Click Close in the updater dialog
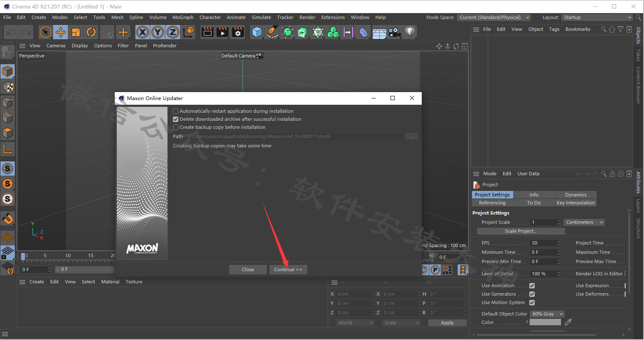The width and height of the screenshot is (644, 340). [248, 269]
